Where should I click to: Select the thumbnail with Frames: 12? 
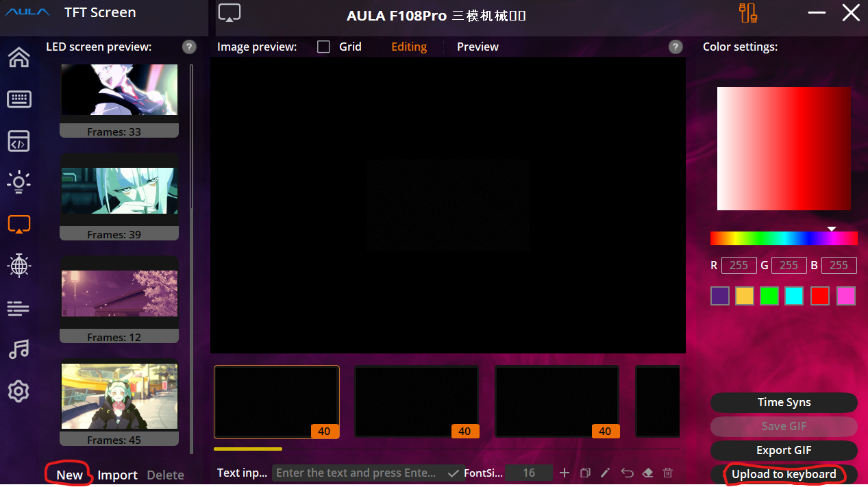click(x=119, y=299)
